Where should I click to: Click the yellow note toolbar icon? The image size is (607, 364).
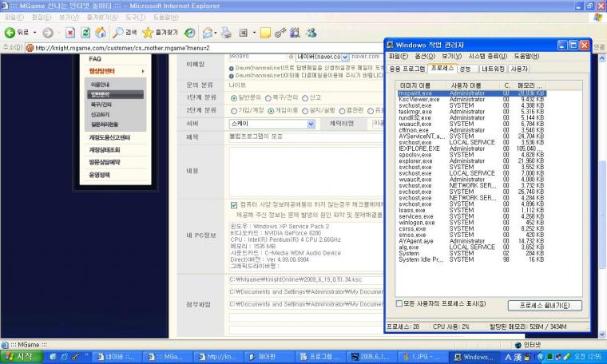click(265, 33)
